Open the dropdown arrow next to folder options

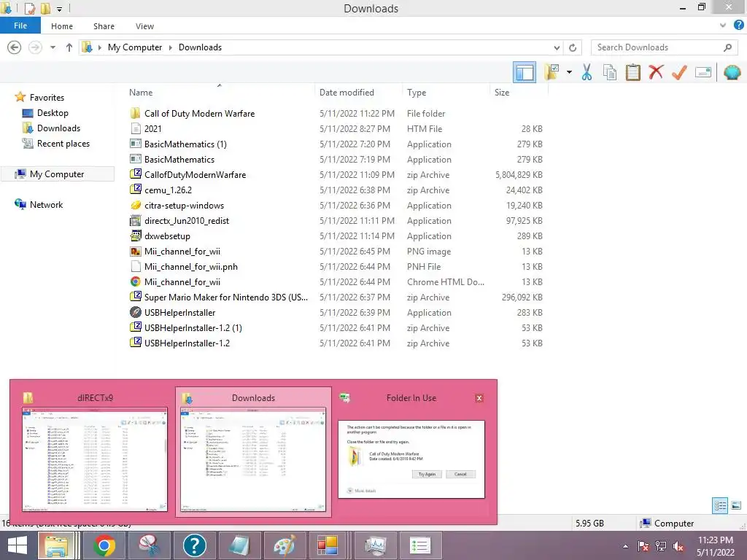569,72
